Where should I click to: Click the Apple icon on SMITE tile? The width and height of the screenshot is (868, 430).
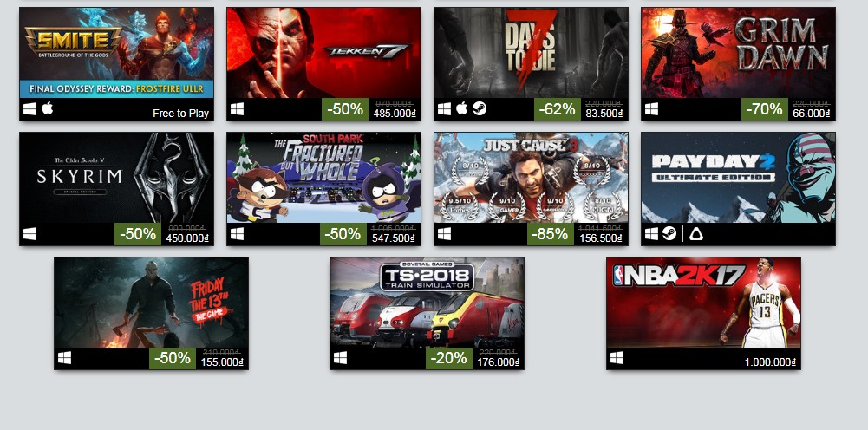tap(48, 109)
